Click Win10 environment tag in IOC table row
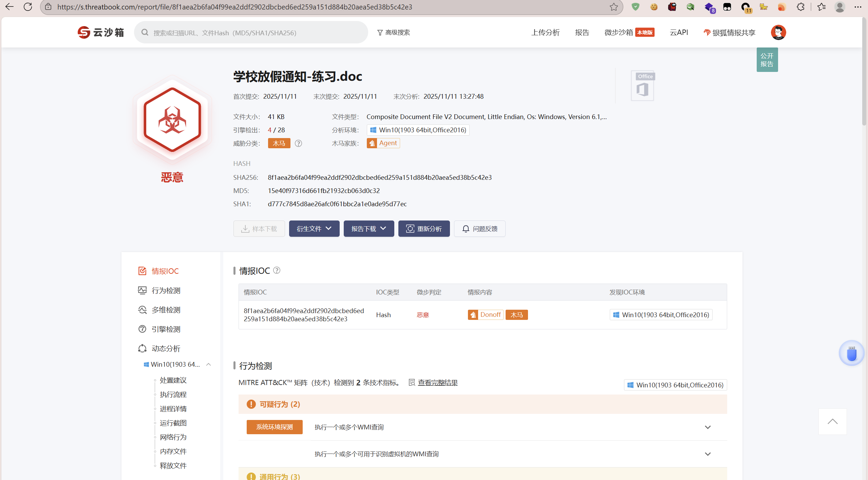Viewport: 868px width, 480px height. [x=661, y=315]
